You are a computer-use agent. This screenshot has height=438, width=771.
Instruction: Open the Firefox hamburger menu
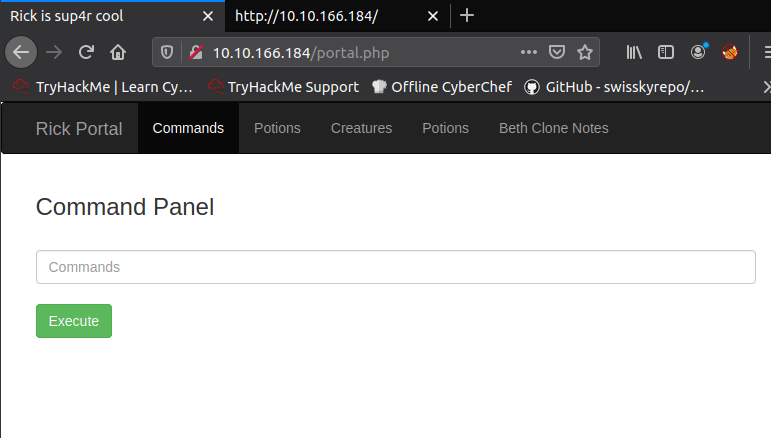tap(762, 52)
